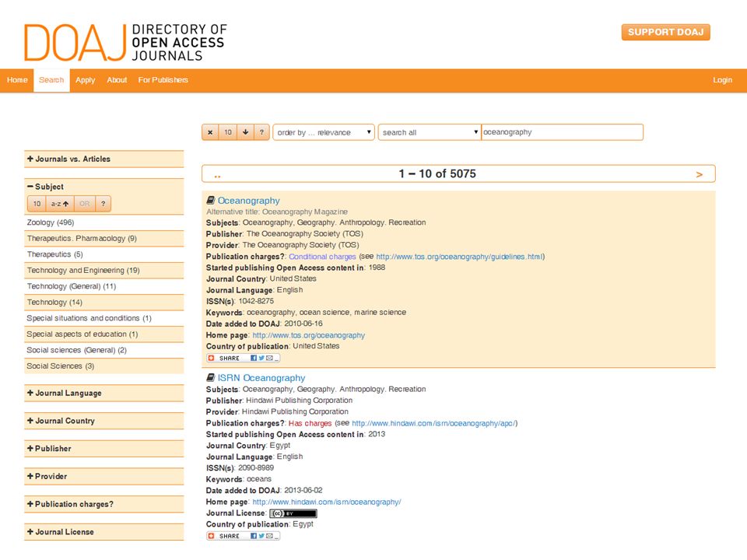Viewport: 747px width, 560px height.
Task: Open Subject facet help question mark
Action: pos(103,204)
